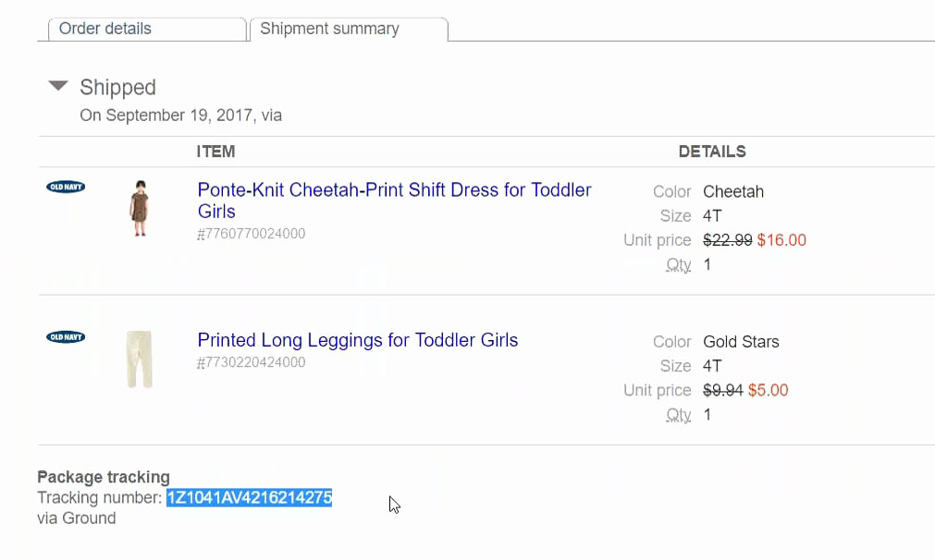The image size is (935, 560).
Task: Click the $5.00 sale price
Action: 768,390
